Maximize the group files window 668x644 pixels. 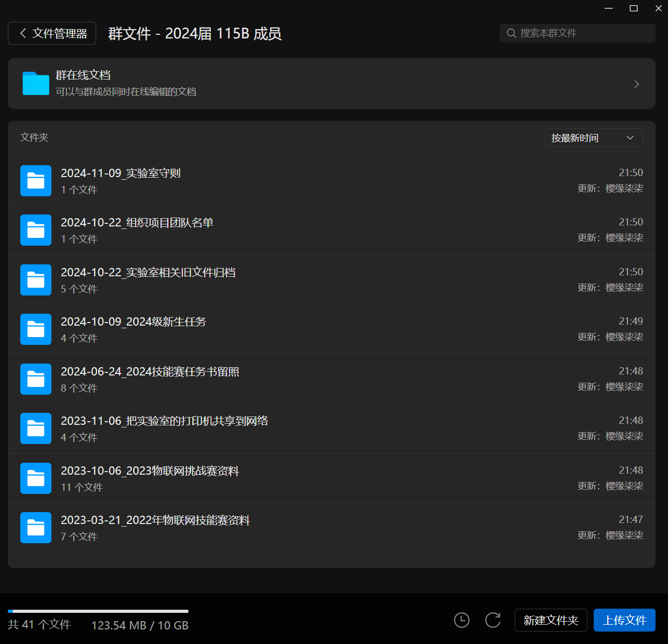634,8
